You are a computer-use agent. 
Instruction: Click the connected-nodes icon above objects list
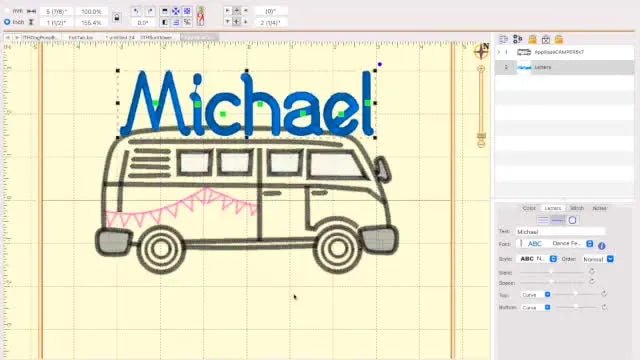pos(518,39)
